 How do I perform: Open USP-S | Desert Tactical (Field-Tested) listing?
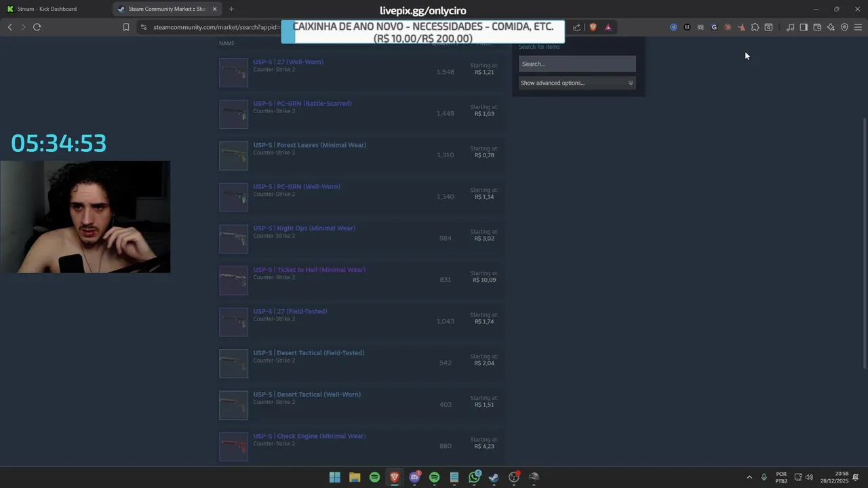tap(309, 353)
